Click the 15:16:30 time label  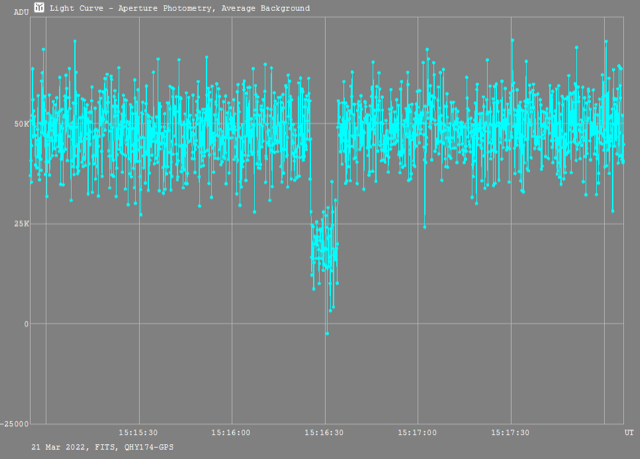point(324,432)
